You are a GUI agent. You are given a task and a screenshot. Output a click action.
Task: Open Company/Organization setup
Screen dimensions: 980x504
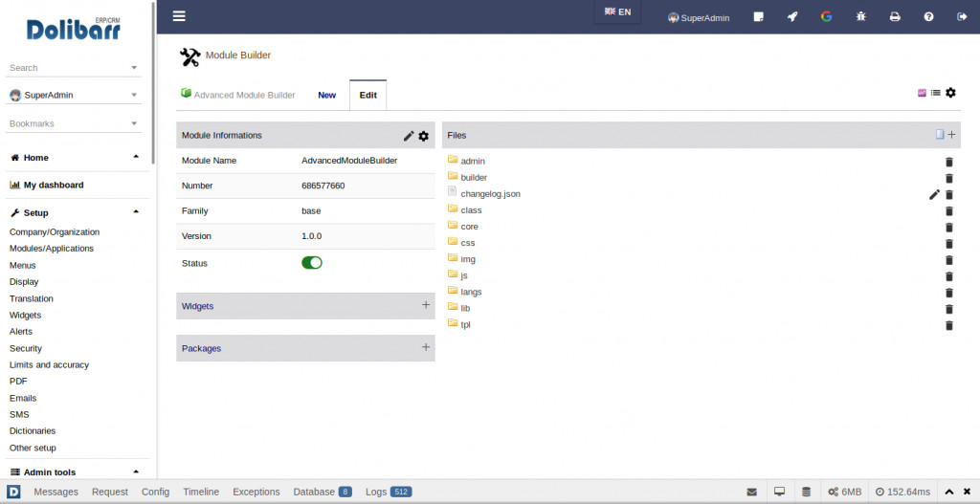click(55, 231)
